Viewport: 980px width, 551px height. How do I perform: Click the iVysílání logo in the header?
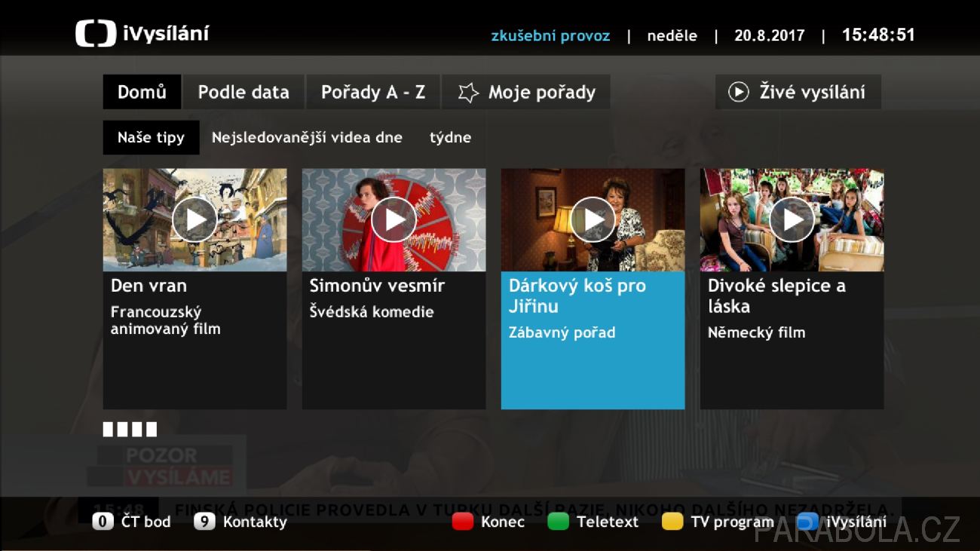(x=142, y=34)
